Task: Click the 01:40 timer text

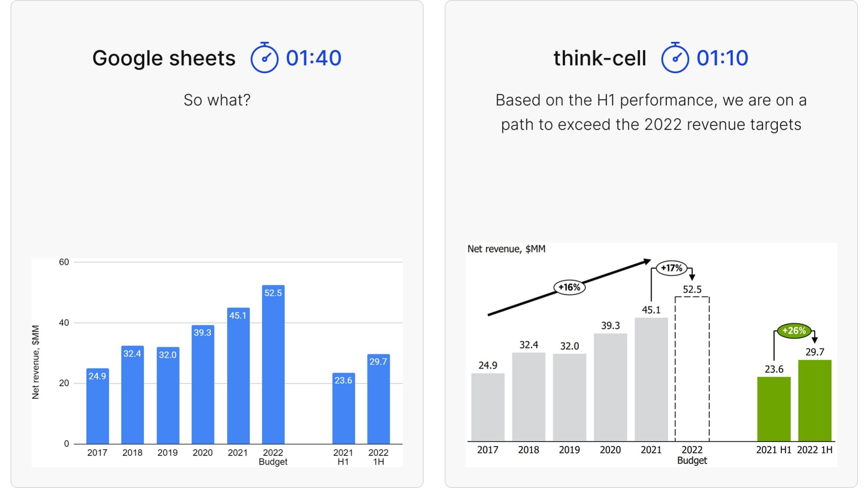Action: [313, 58]
